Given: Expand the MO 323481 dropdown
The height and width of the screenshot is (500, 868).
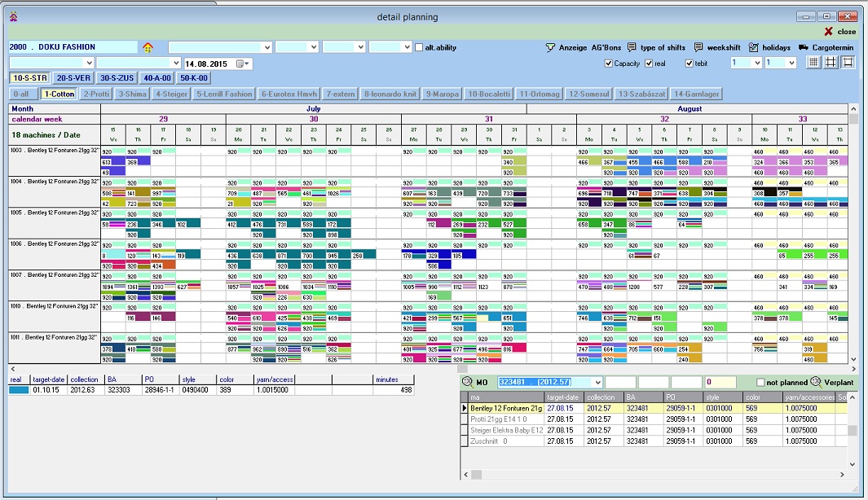Looking at the screenshot, I should pyautogui.click(x=597, y=382).
